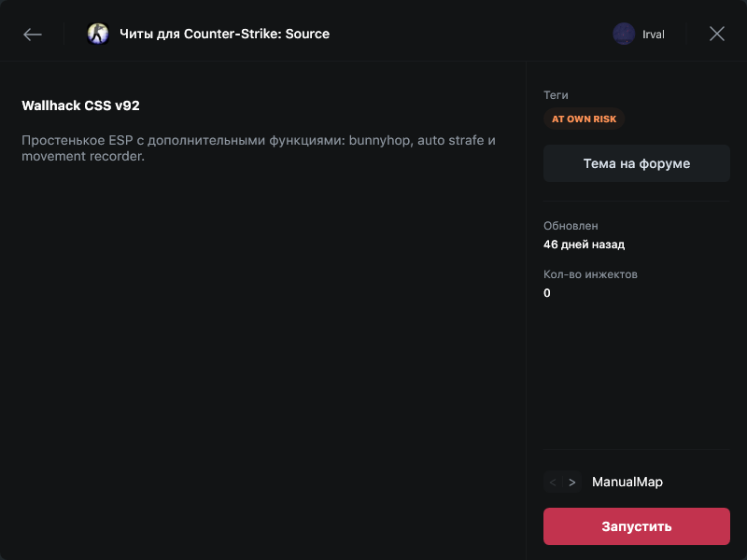Click the Irval username text
747x560 pixels.
click(x=654, y=35)
